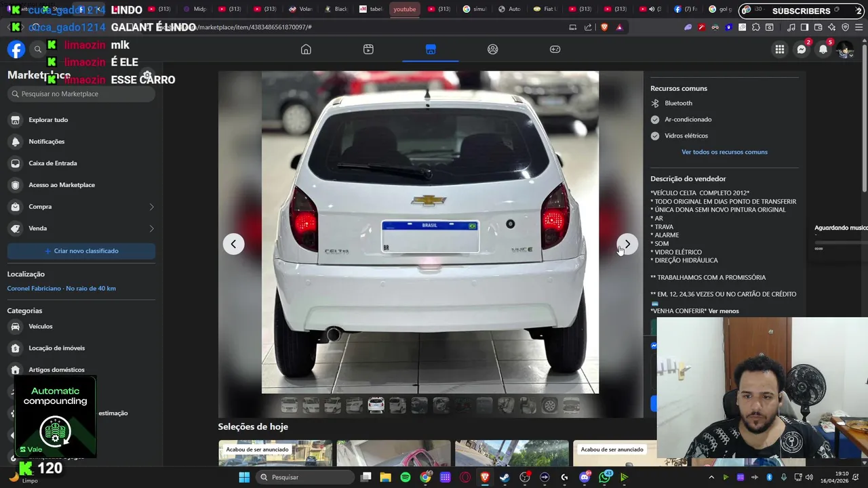This screenshot has height=488, width=868.
Task: Open the Brave Shields lion icon
Action: pos(604,27)
